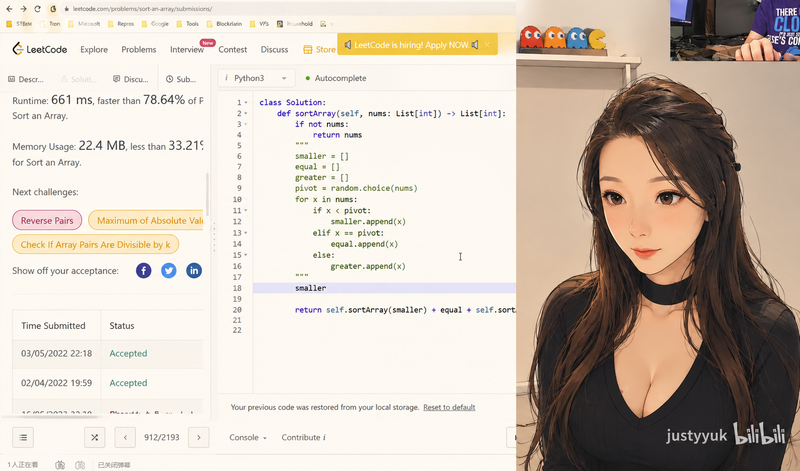Share acceptance on Facebook icon
The height and width of the screenshot is (471, 800).
coord(143,270)
